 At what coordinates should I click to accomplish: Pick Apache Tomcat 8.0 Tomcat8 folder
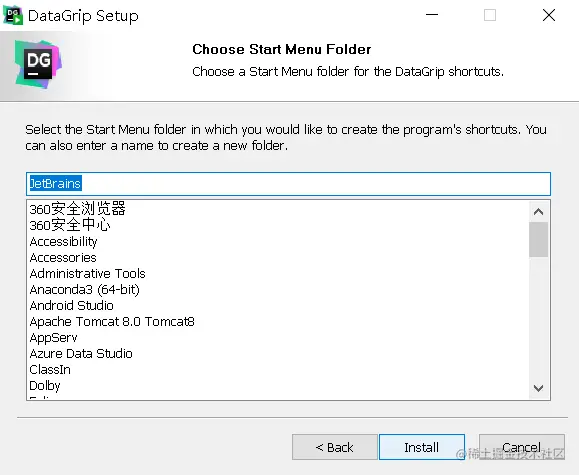click(x=112, y=322)
